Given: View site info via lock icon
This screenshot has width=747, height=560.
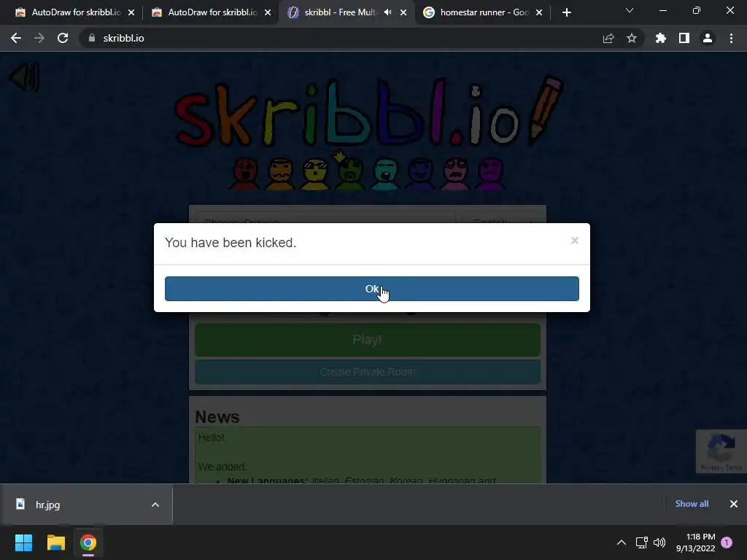Looking at the screenshot, I should tap(92, 38).
